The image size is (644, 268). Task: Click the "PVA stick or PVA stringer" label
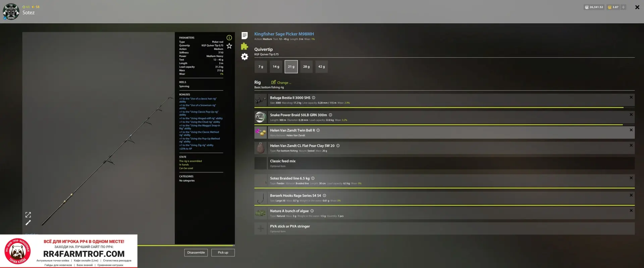click(x=290, y=226)
